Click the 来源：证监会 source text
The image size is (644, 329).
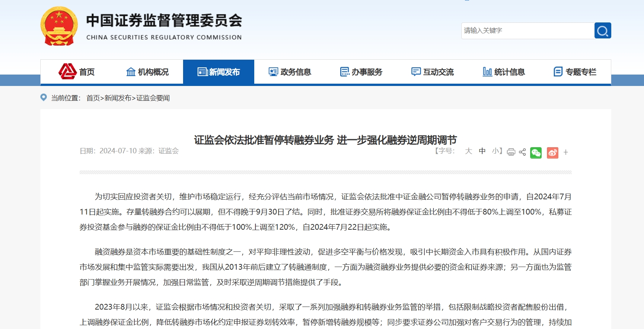pyautogui.click(x=159, y=151)
